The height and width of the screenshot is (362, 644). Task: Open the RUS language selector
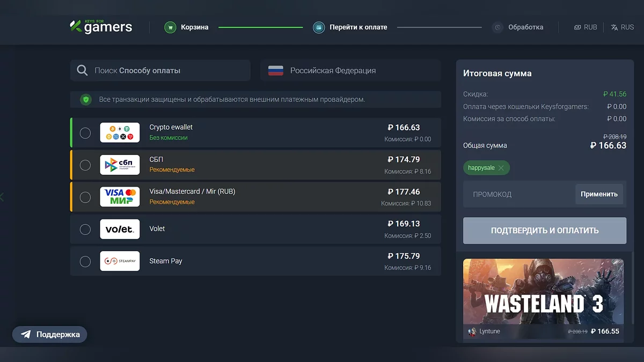622,27
